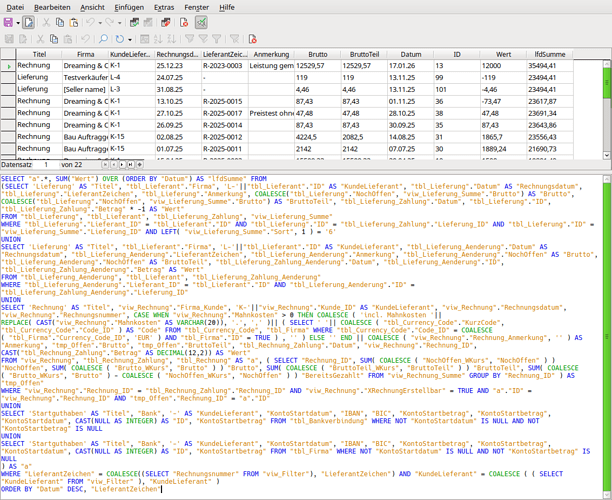This screenshot has height=500, width=612.
Task: Run the query with the Run Query icon
Action: click(x=134, y=23)
